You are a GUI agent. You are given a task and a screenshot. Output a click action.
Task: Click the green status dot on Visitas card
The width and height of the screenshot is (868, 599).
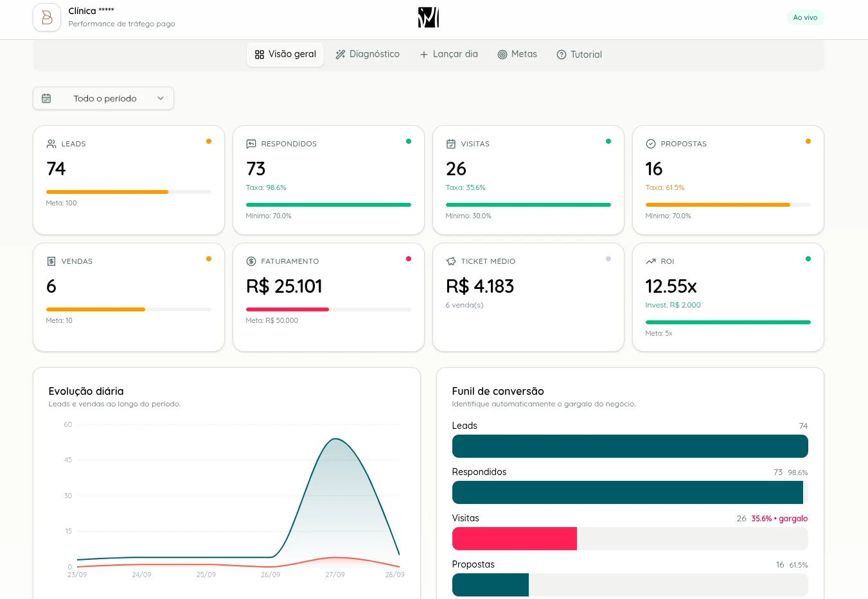point(608,141)
